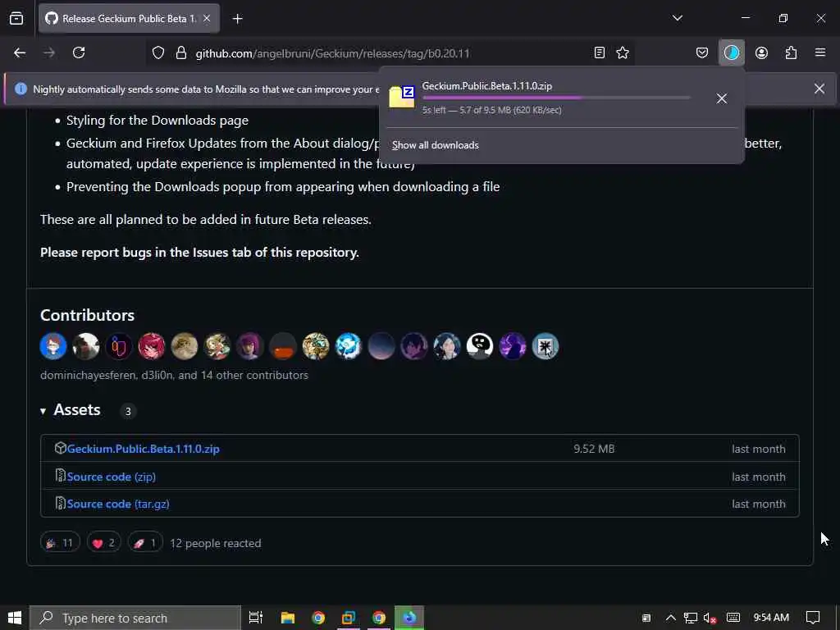Open File Explorer from taskbar

(288, 618)
